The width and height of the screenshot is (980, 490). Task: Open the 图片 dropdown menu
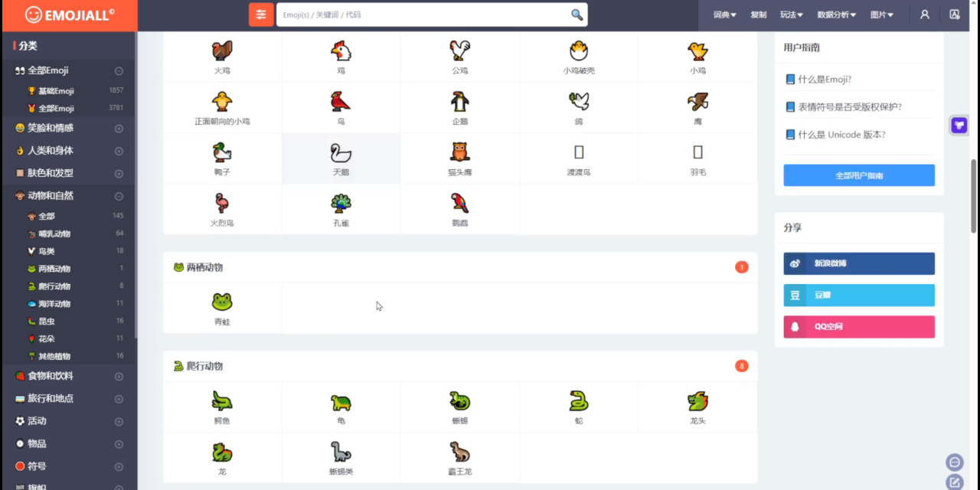(881, 15)
